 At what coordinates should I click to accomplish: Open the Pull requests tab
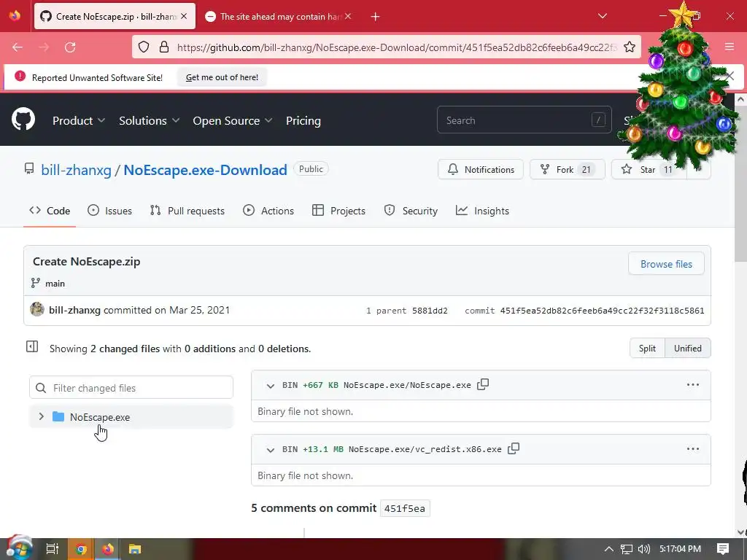pos(187,211)
